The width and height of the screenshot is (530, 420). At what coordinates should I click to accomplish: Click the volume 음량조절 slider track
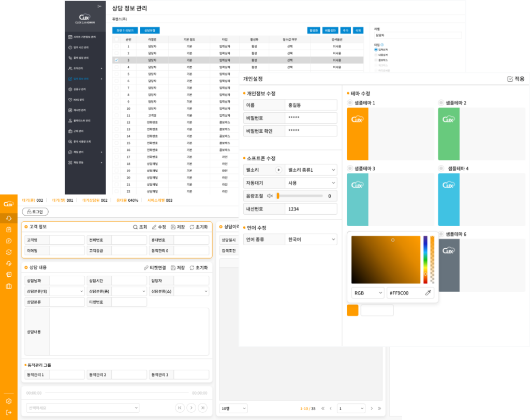point(300,196)
